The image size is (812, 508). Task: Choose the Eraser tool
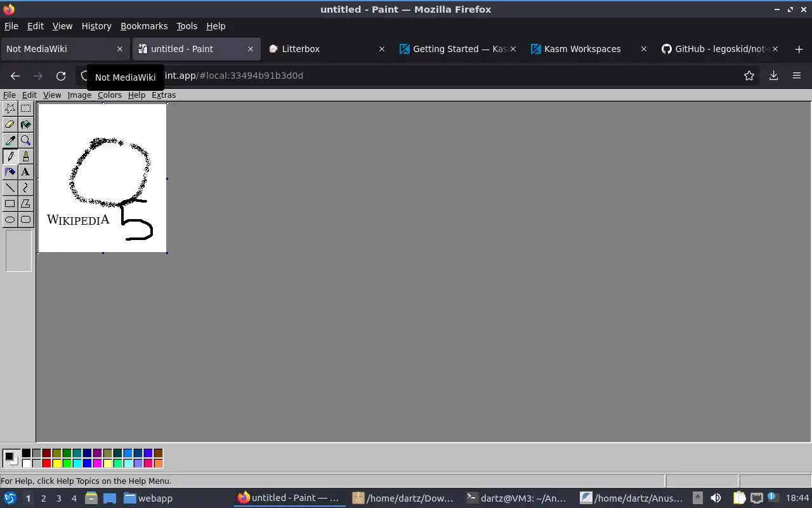coord(10,124)
